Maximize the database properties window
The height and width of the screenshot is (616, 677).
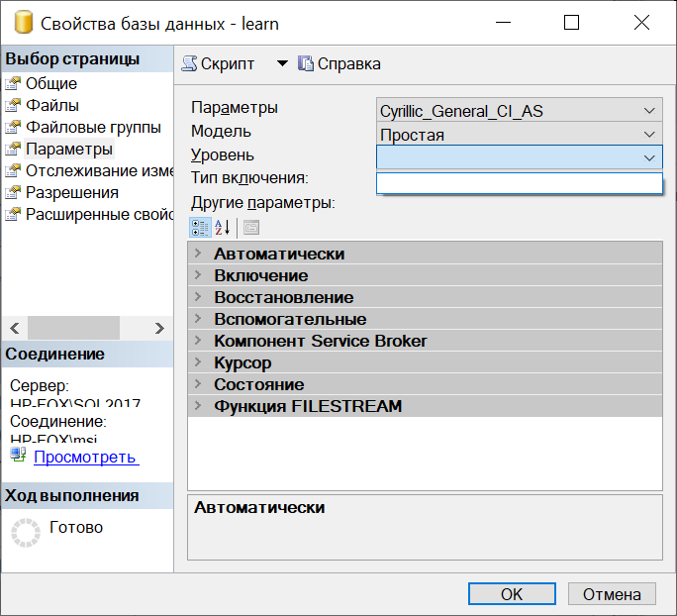pyautogui.click(x=572, y=23)
